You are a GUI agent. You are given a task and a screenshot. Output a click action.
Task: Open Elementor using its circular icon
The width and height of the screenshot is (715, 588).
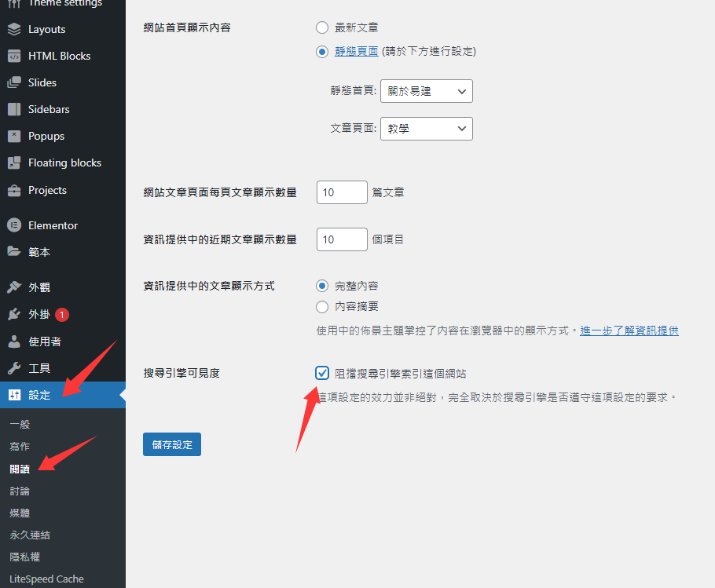coord(14,225)
